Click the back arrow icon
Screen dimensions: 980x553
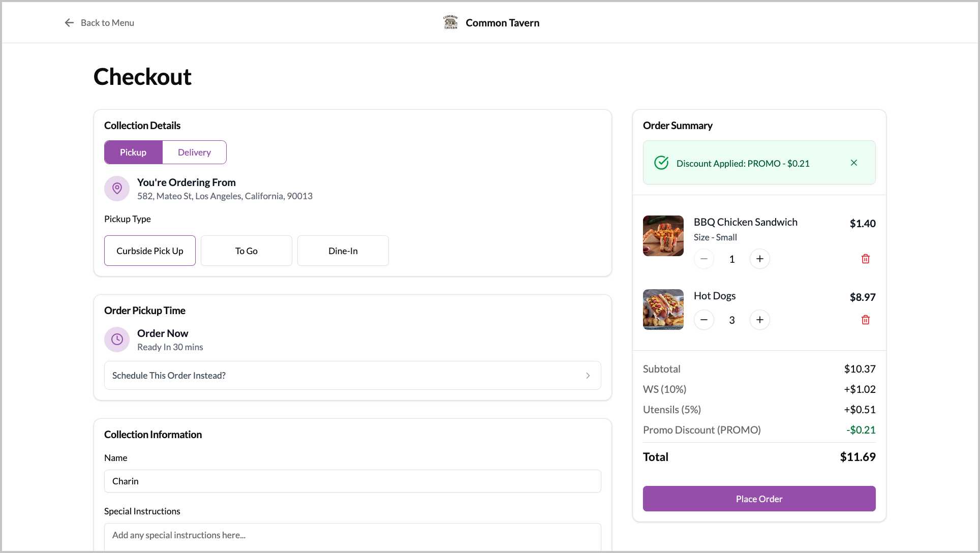point(69,23)
